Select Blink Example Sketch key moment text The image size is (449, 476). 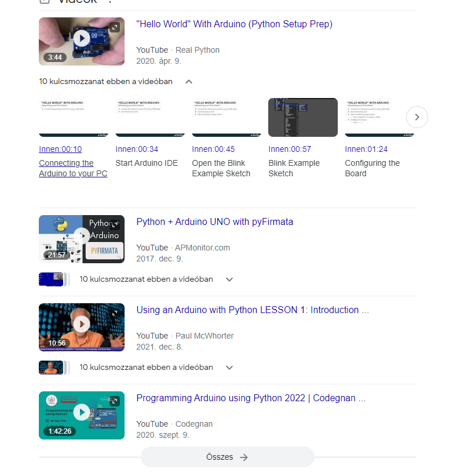tap(294, 168)
